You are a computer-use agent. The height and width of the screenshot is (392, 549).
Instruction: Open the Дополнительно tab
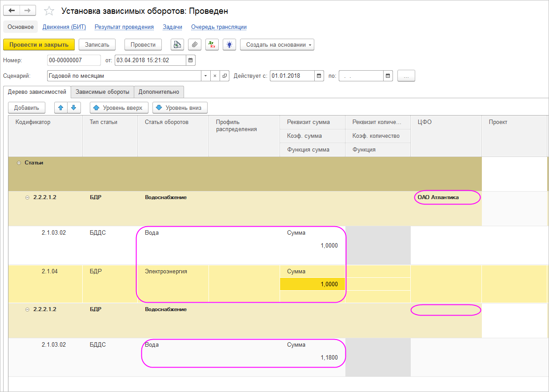[159, 92]
